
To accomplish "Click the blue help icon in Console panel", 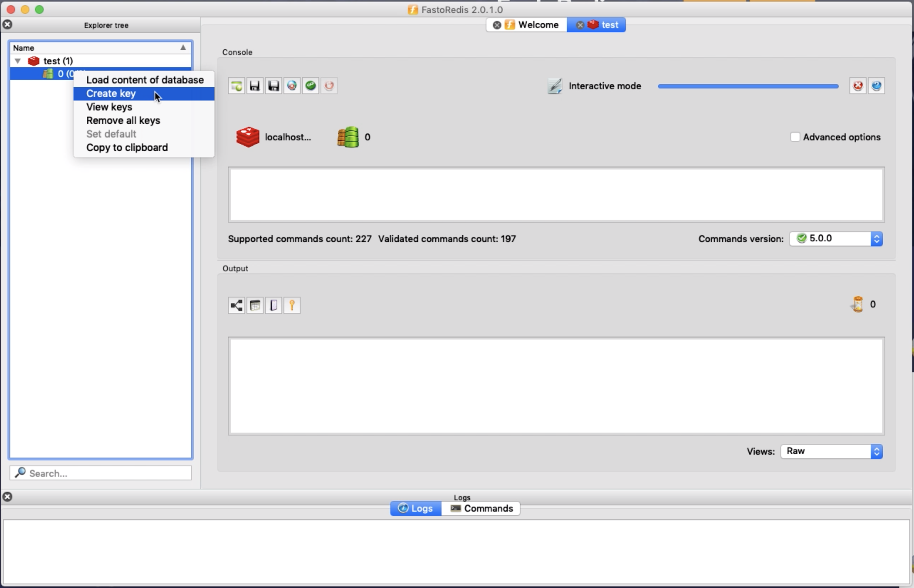I will (877, 86).
